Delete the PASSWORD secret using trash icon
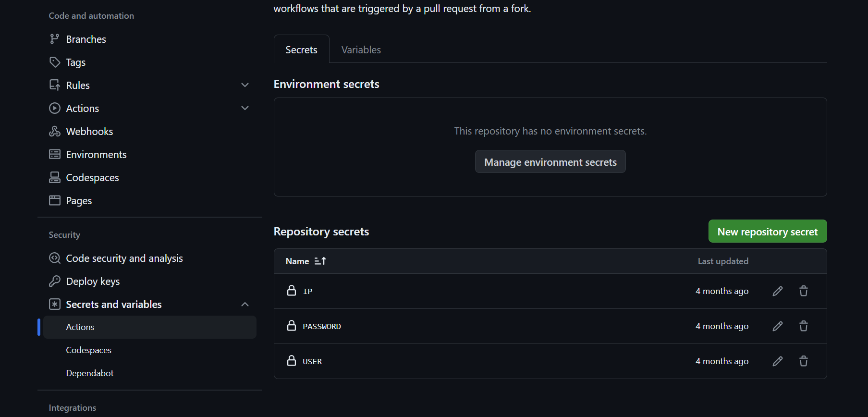This screenshot has width=868, height=417. (x=803, y=326)
